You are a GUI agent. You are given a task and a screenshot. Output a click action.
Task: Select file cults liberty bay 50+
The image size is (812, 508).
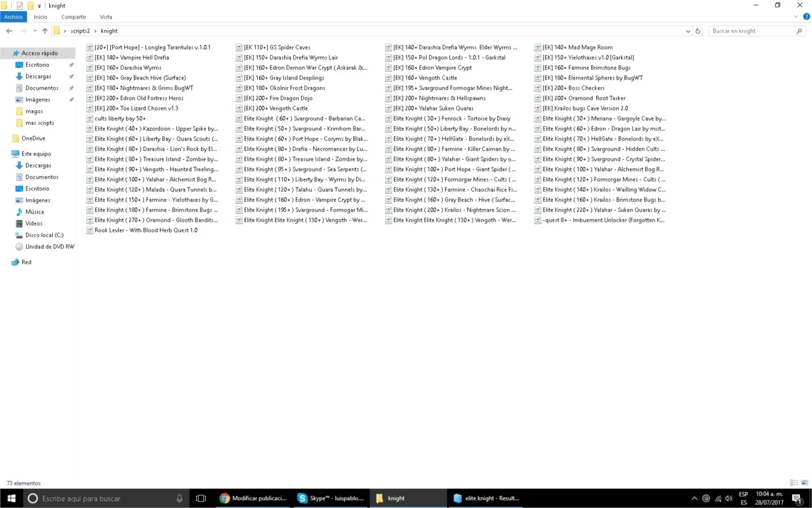click(116, 118)
